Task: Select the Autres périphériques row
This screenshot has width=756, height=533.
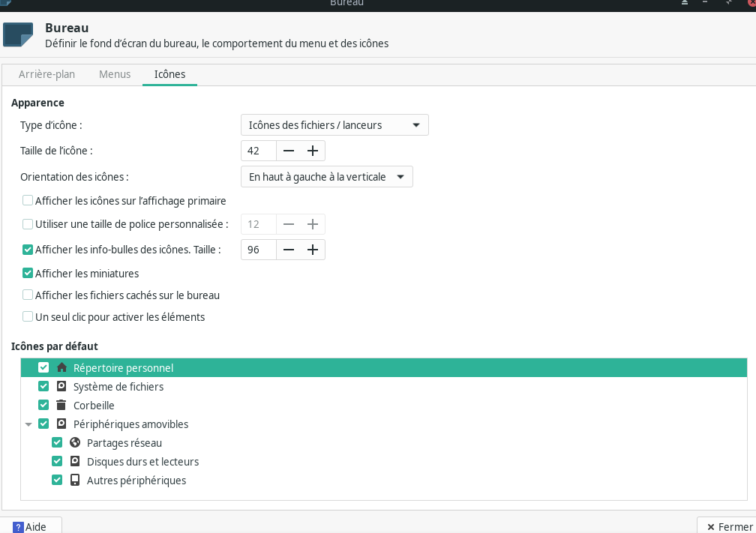Action: pos(384,481)
